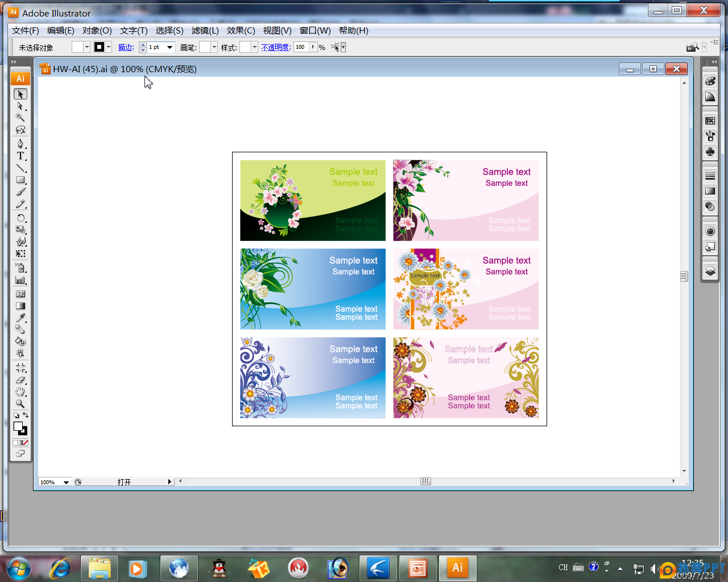Open the 文件(F) menu
The height and width of the screenshot is (582, 728).
(26, 31)
